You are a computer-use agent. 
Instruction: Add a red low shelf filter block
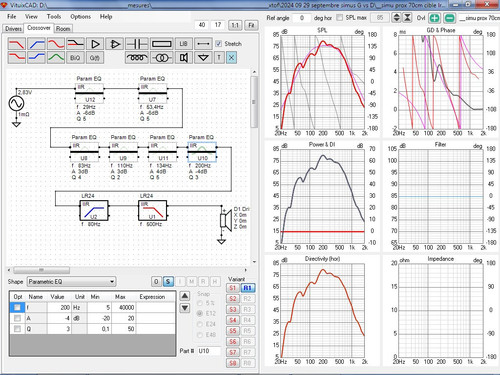click(16, 58)
